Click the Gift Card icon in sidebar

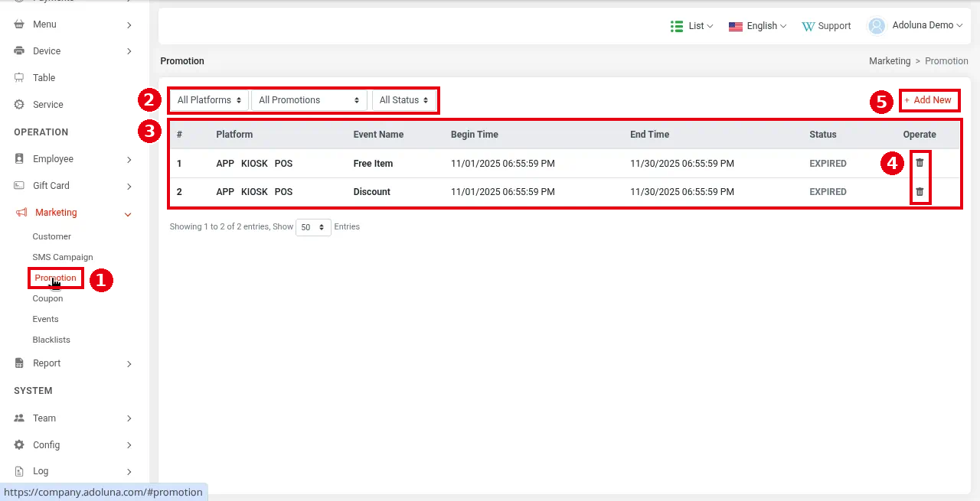click(x=19, y=186)
